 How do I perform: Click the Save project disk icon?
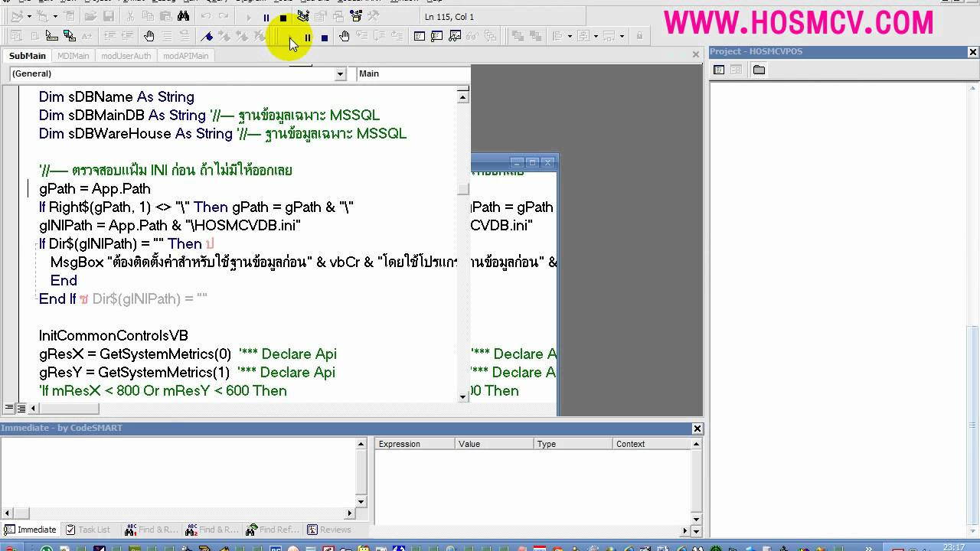point(108,16)
